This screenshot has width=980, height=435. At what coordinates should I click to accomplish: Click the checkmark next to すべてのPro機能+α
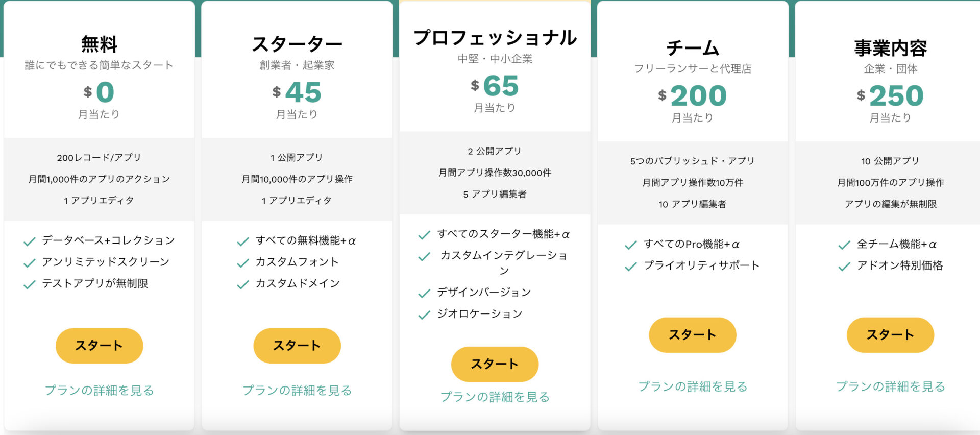pos(630,245)
